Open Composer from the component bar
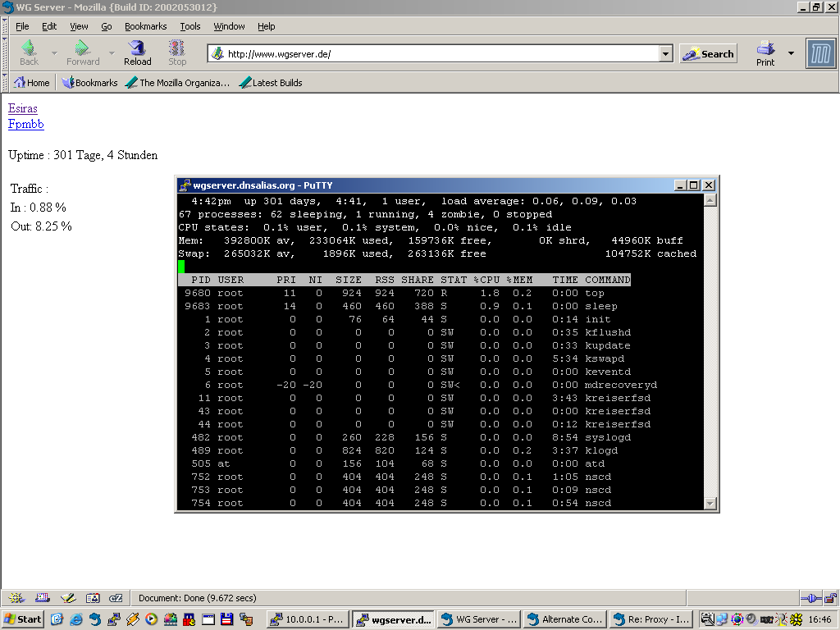 click(67, 598)
